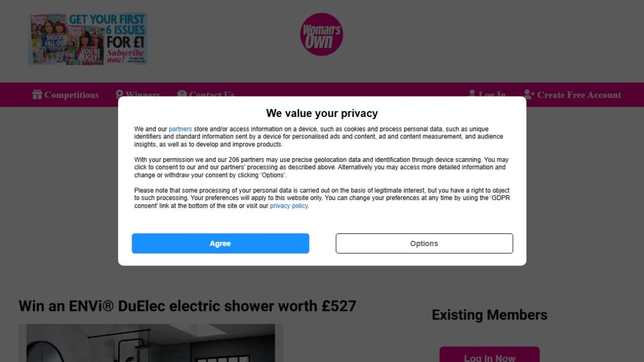The width and height of the screenshot is (644, 362).
Task: Open the partners link
Action: 180,129
